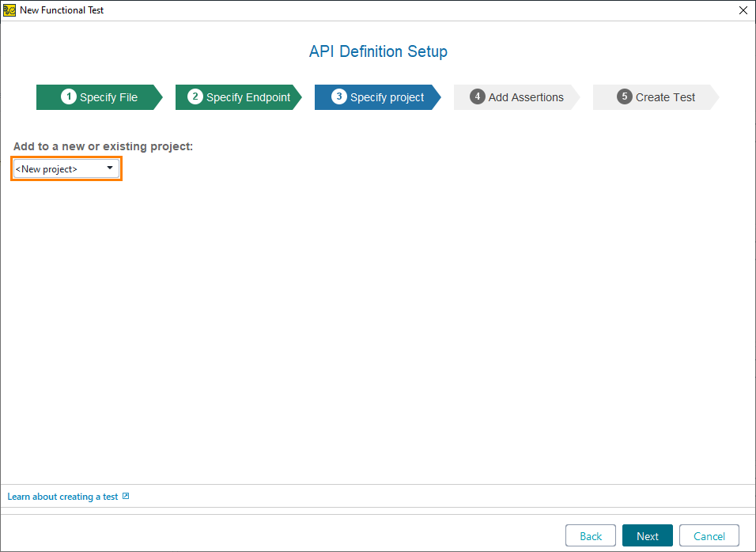Click the SoapUI app icon in title bar

(x=9, y=10)
